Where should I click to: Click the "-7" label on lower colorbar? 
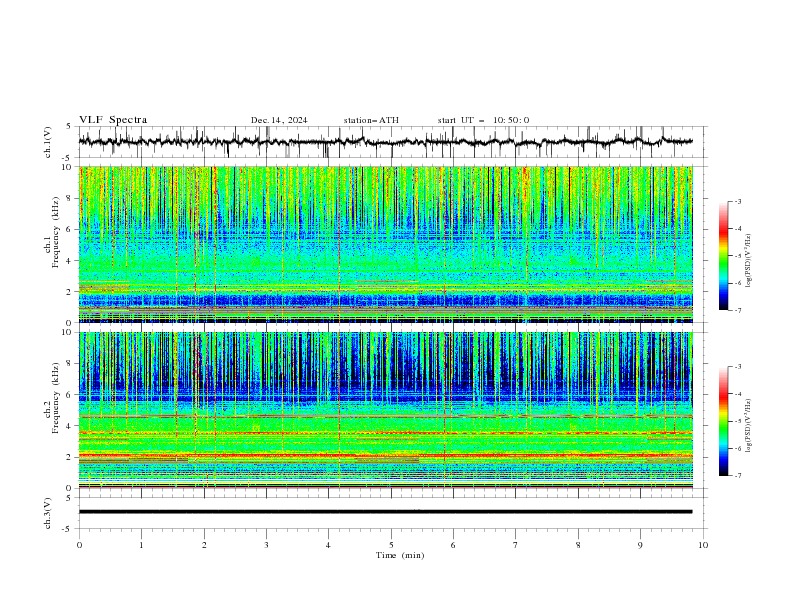[x=738, y=476]
